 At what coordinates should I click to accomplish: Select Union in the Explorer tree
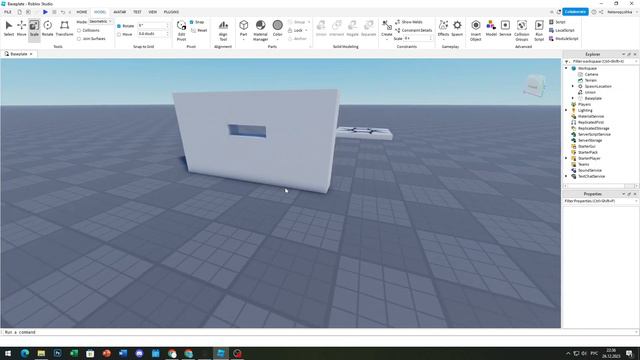590,92
